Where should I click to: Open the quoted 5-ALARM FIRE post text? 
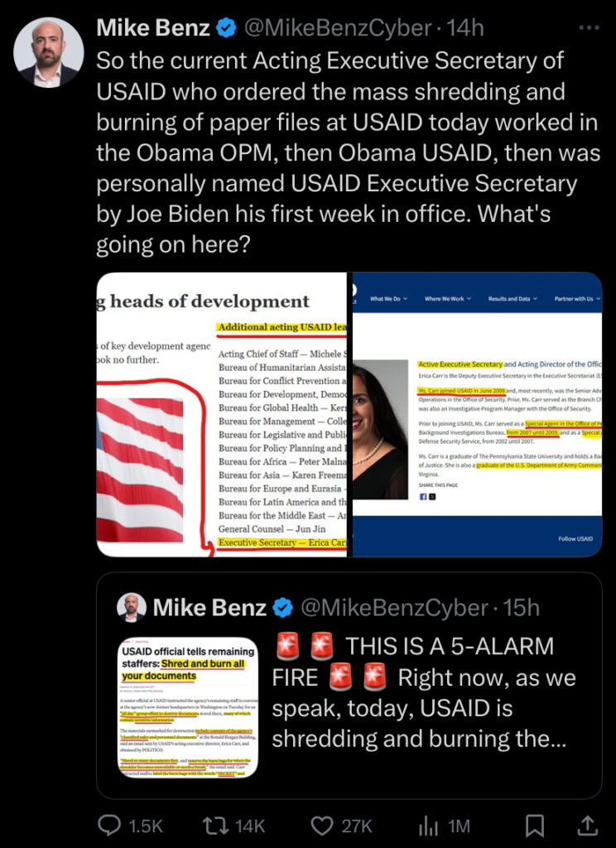423,692
